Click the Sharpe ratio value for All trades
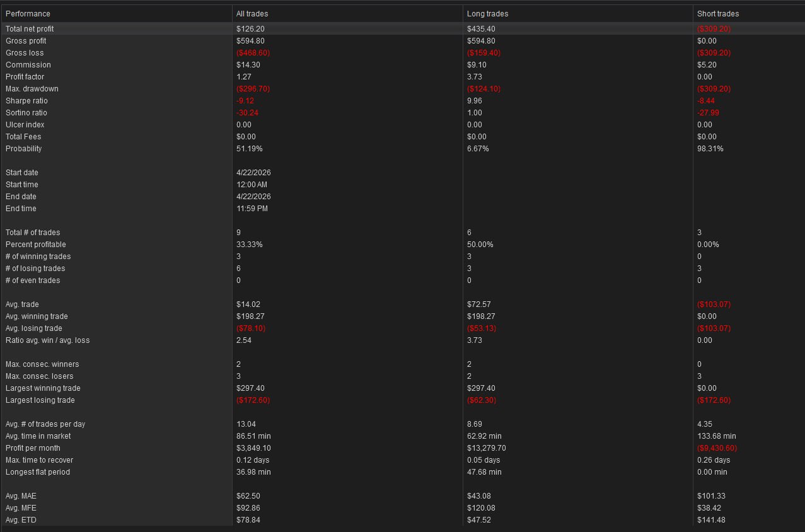805x532 pixels. 245,101
